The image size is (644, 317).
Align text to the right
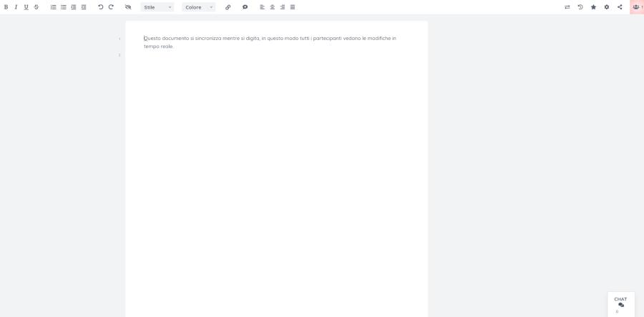(283, 7)
